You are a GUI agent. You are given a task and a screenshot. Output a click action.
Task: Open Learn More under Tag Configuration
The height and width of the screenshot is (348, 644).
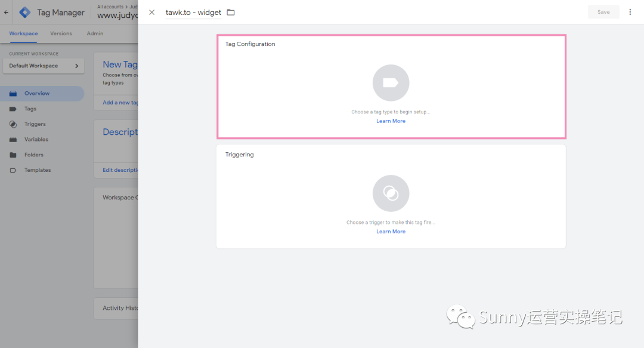coord(391,121)
